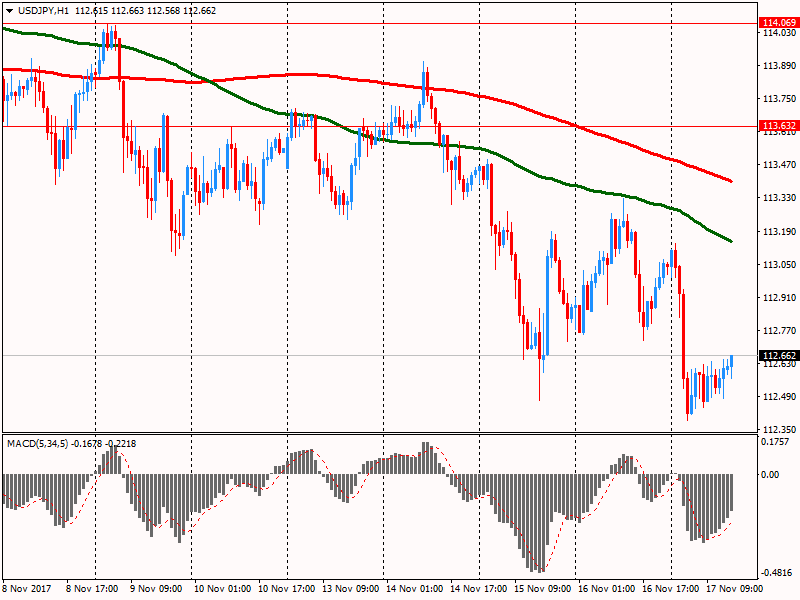Click the 10 Nov 01:00 time label
This screenshot has width=800, height=600.
point(222,588)
